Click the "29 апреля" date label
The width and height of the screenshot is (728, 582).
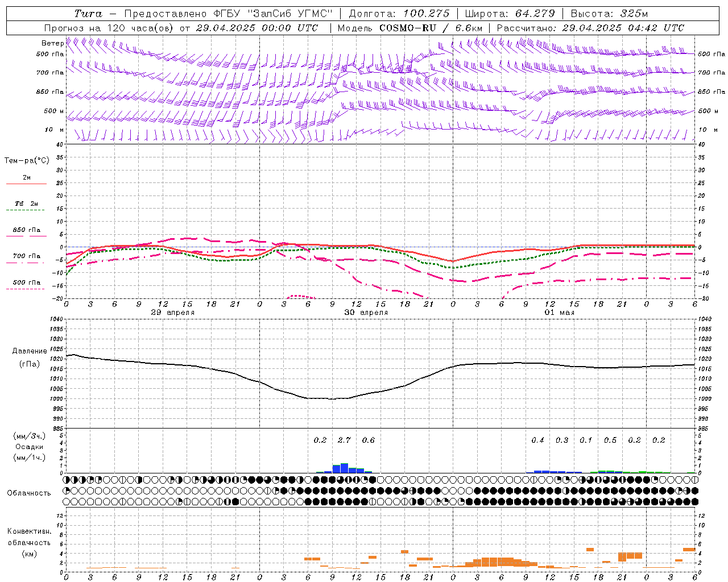173,313
